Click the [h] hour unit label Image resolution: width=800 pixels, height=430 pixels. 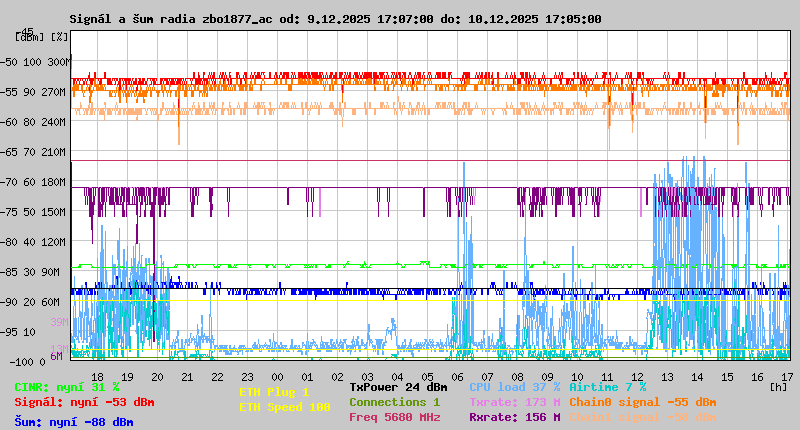778,386
